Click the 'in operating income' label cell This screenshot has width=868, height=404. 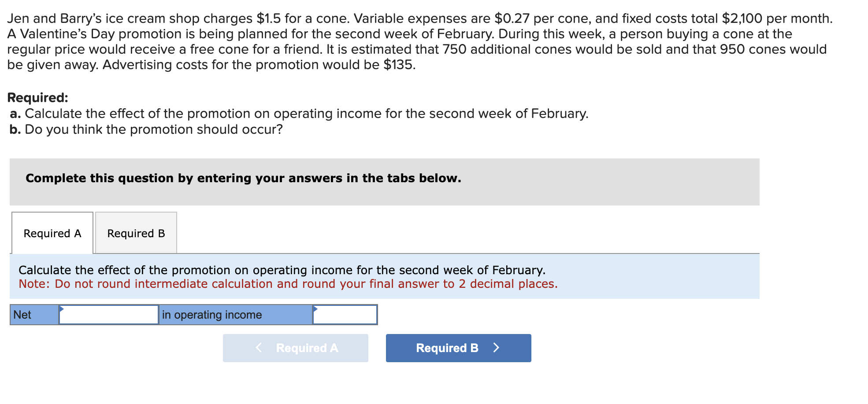pos(235,315)
